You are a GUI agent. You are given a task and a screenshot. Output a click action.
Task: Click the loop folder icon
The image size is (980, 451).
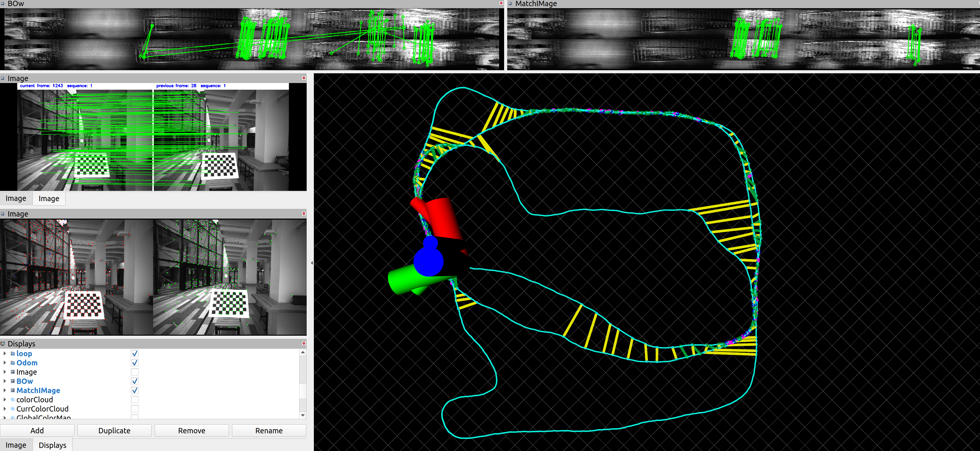click(13, 353)
